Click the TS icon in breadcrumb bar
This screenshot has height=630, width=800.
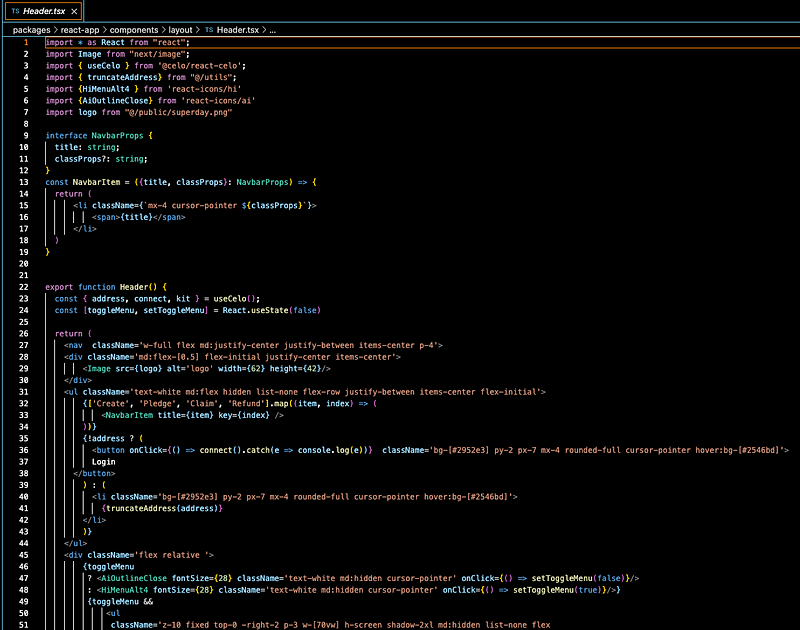[209, 30]
